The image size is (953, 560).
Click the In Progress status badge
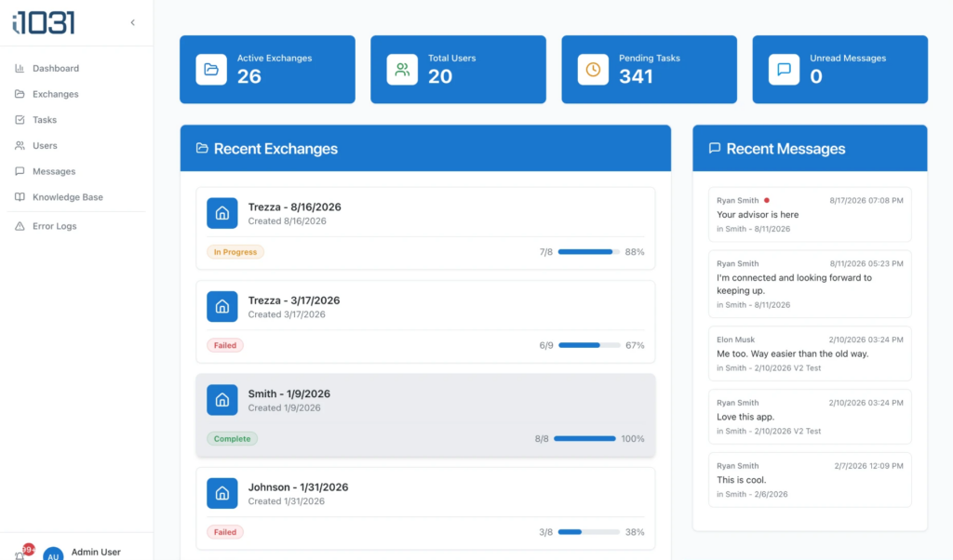pyautogui.click(x=235, y=252)
